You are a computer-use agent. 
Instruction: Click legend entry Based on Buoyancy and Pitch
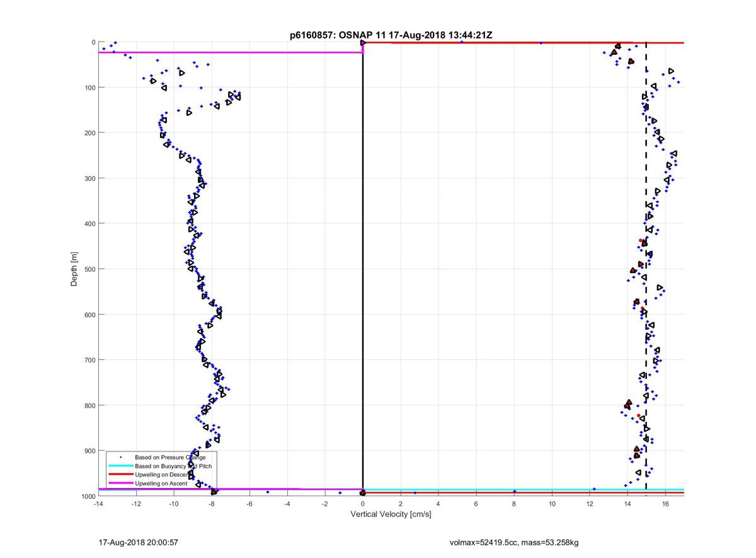pyautogui.click(x=173, y=465)
